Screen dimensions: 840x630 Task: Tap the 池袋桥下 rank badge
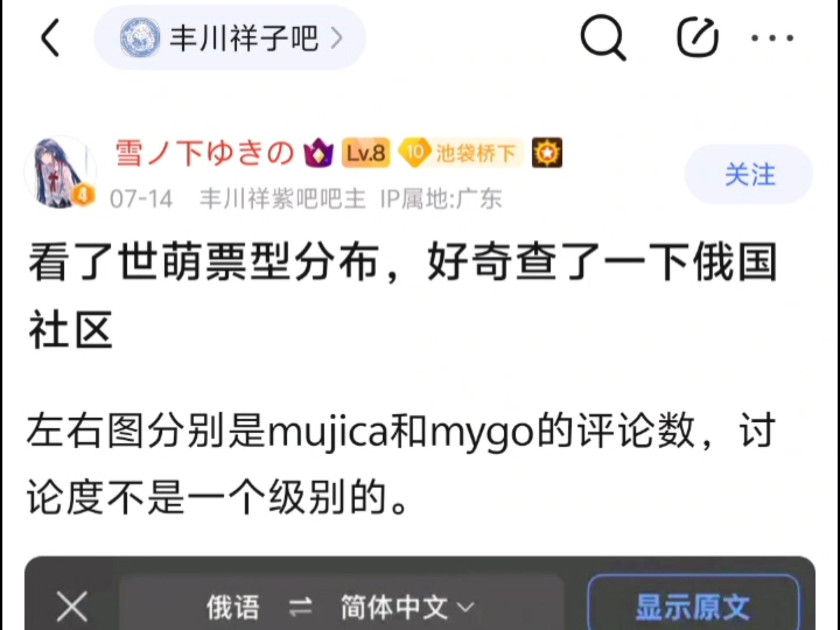(461, 153)
